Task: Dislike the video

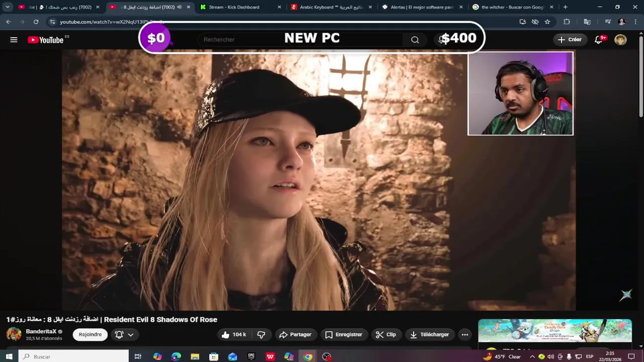Action: (261, 334)
